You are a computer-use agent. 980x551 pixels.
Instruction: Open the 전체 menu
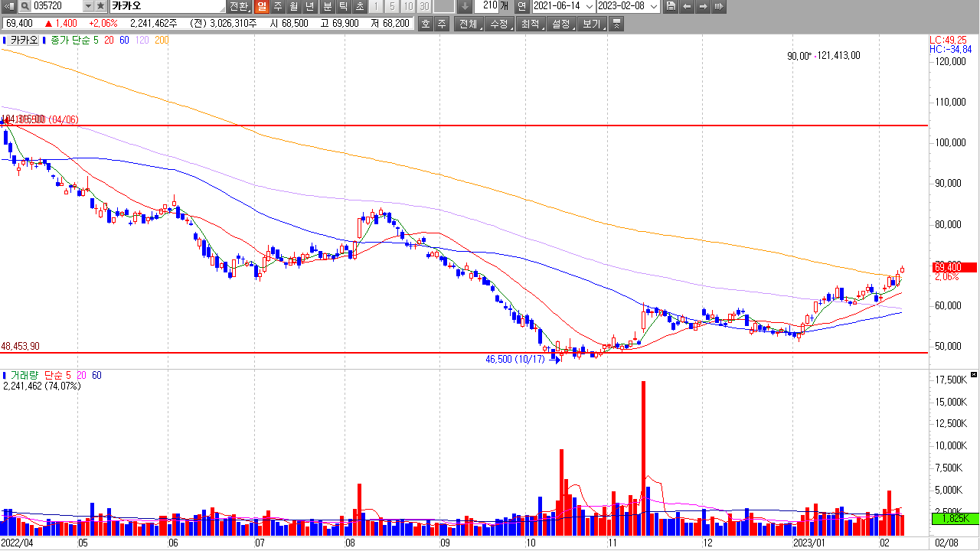click(468, 24)
